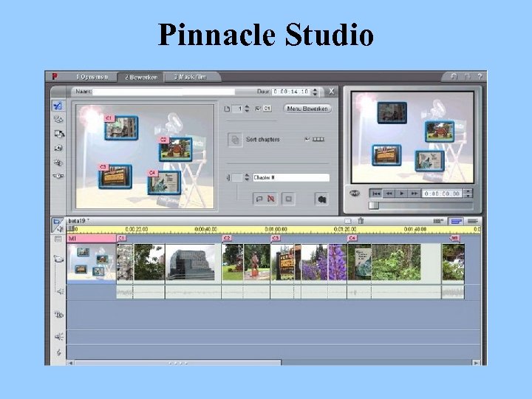Click the split clip razor icon

[x=348, y=221]
